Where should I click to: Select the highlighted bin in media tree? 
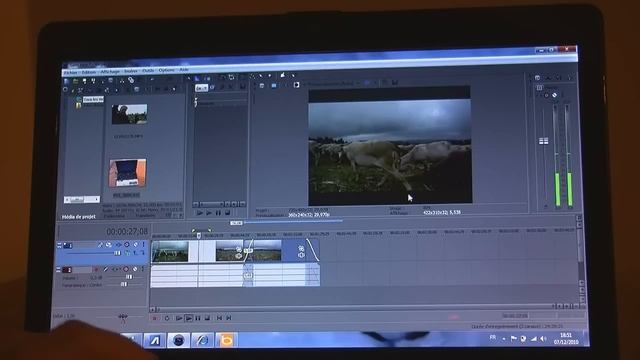tap(93, 99)
